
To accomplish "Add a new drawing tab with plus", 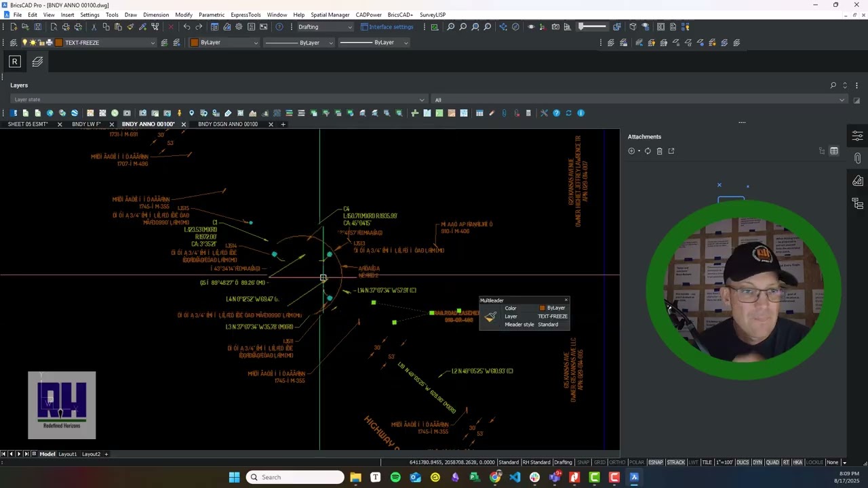I will coord(283,125).
